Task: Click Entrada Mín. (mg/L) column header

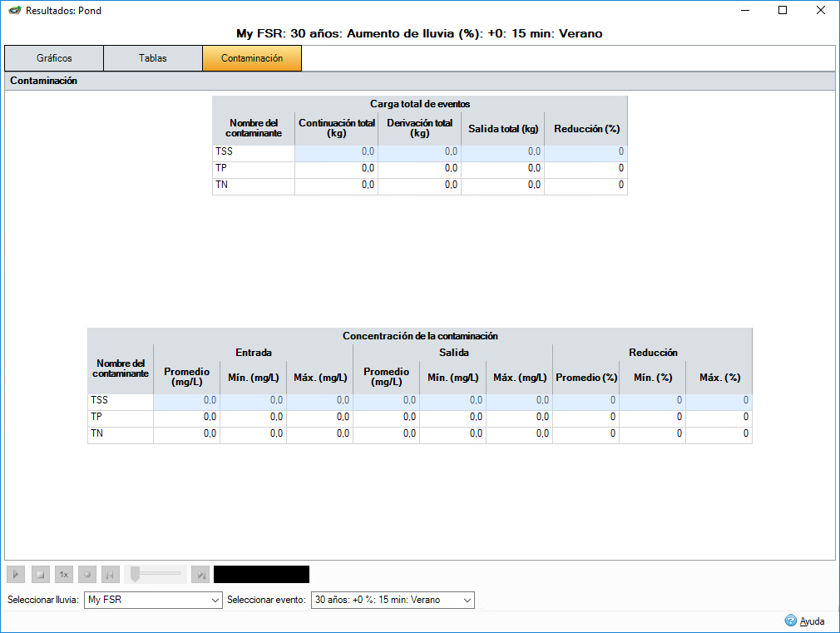Action: point(254,378)
